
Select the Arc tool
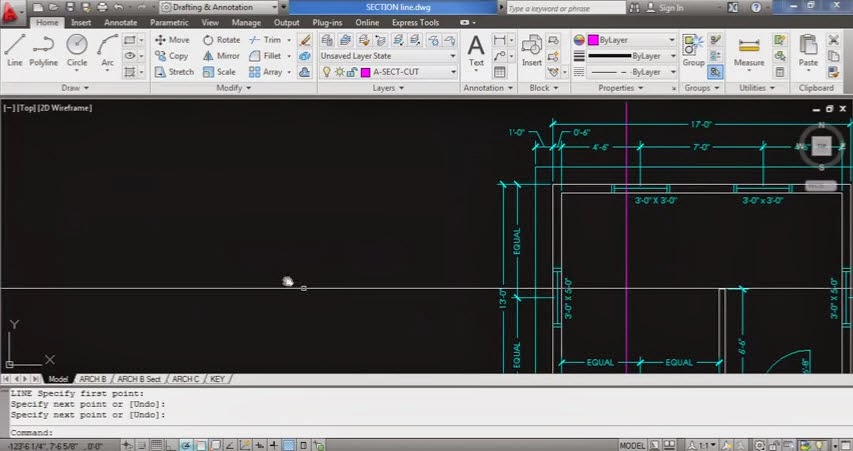point(107,51)
